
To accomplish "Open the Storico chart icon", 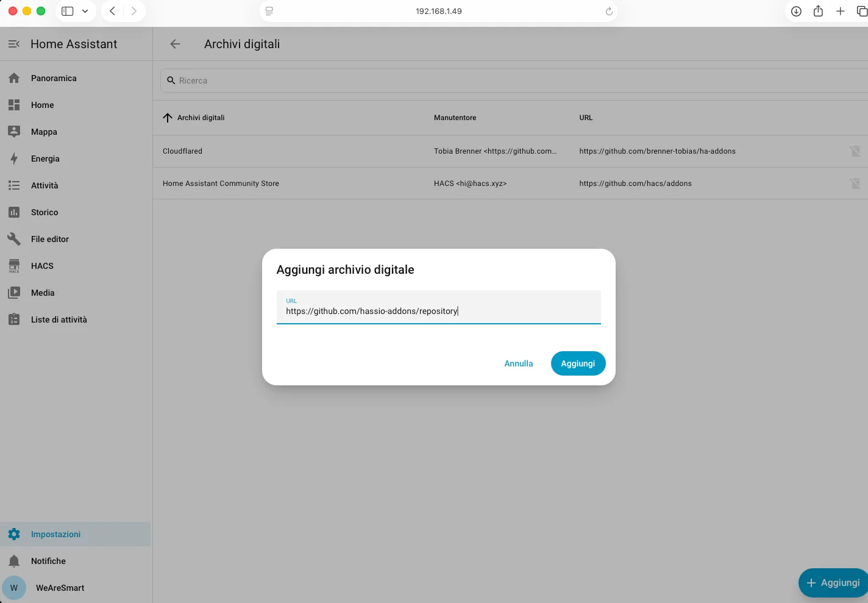I will [14, 212].
